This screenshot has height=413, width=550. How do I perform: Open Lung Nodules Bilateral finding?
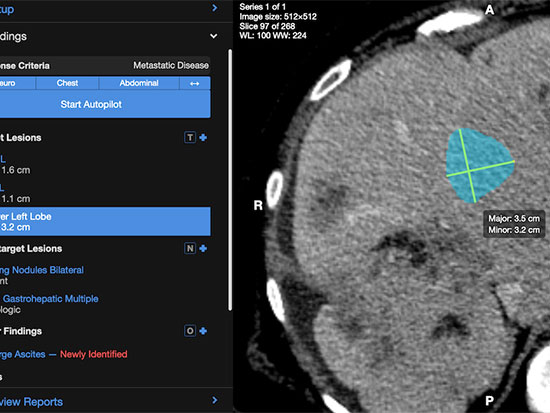(x=42, y=270)
